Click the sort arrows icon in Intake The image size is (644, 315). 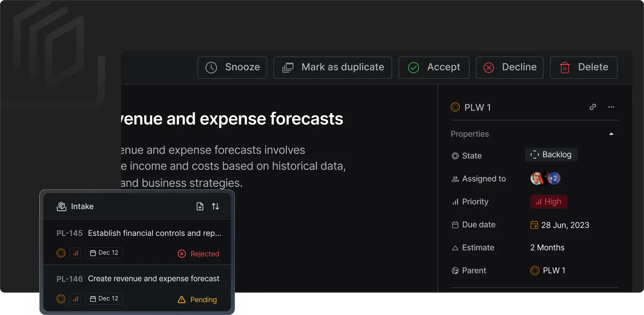tap(215, 206)
